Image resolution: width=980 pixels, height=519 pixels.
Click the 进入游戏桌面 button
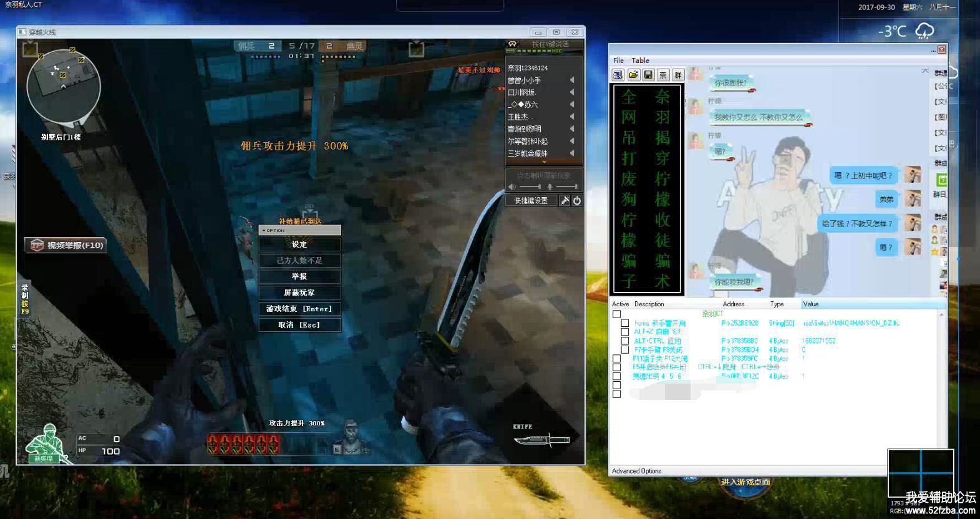745,482
